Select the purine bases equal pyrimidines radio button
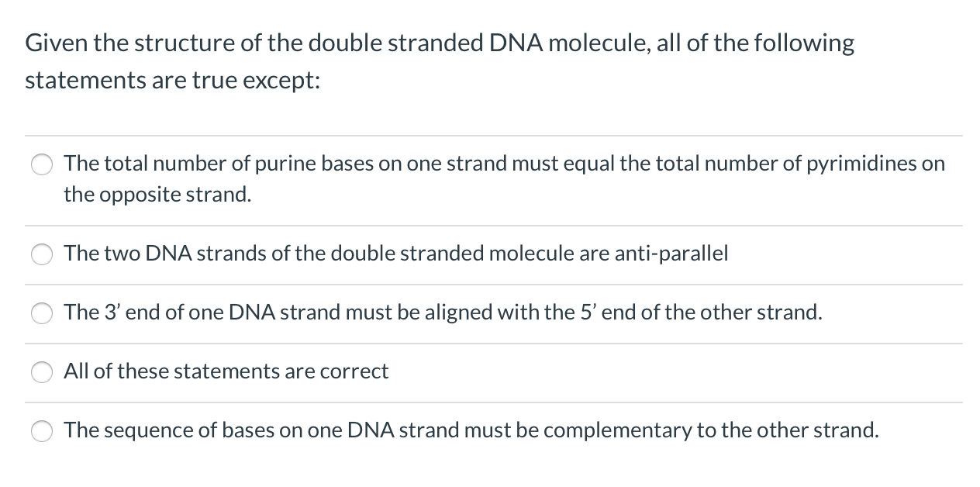Image resolution: width=980 pixels, height=487 pixels. (41, 164)
